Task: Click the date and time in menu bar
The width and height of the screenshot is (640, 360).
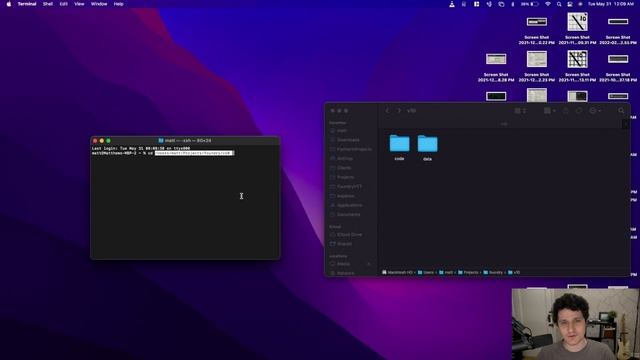Action: pyautogui.click(x=611, y=4)
